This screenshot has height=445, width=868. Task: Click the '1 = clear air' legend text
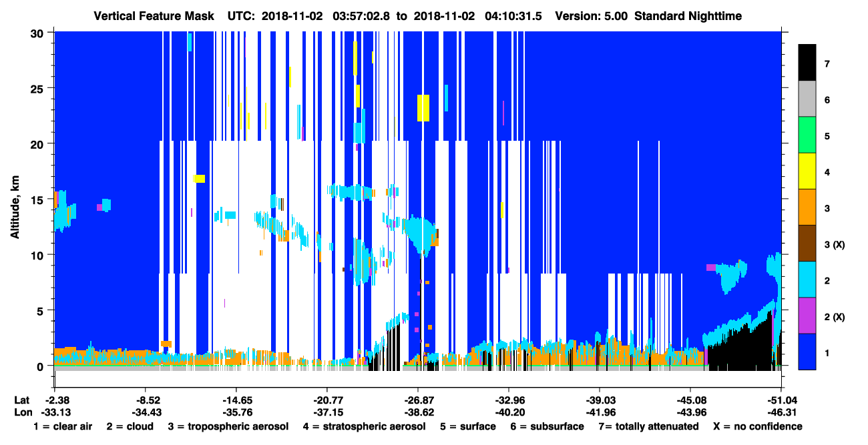pyautogui.click(x=63, y=426)
